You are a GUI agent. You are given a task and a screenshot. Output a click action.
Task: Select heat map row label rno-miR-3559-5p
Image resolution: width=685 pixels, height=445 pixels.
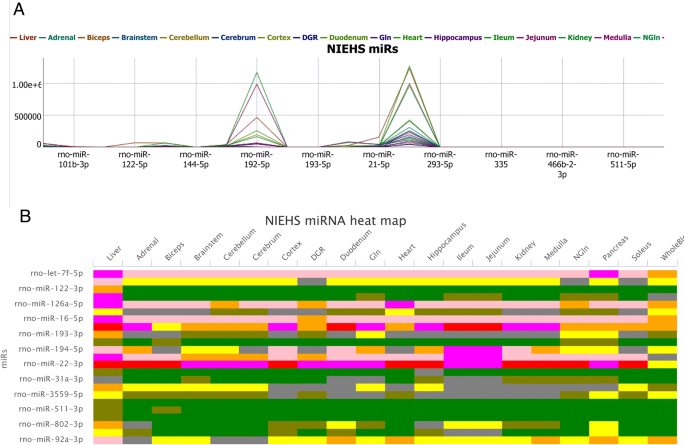tap(49, 394)
